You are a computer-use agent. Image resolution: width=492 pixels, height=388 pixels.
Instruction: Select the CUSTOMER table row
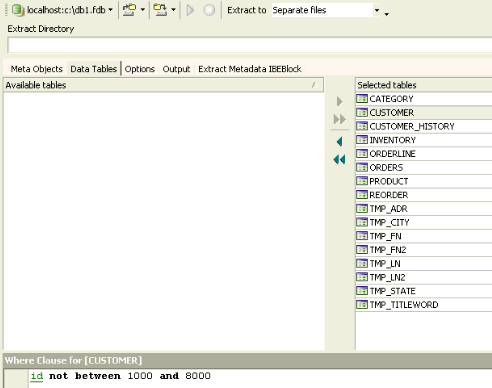[x=424, y=113]
